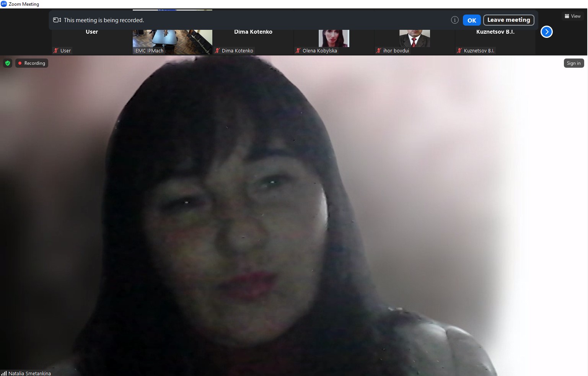This screenshot has height=376, width=588.
Task: Click the signal strength bars icon
Action: [x=4, y=373]
